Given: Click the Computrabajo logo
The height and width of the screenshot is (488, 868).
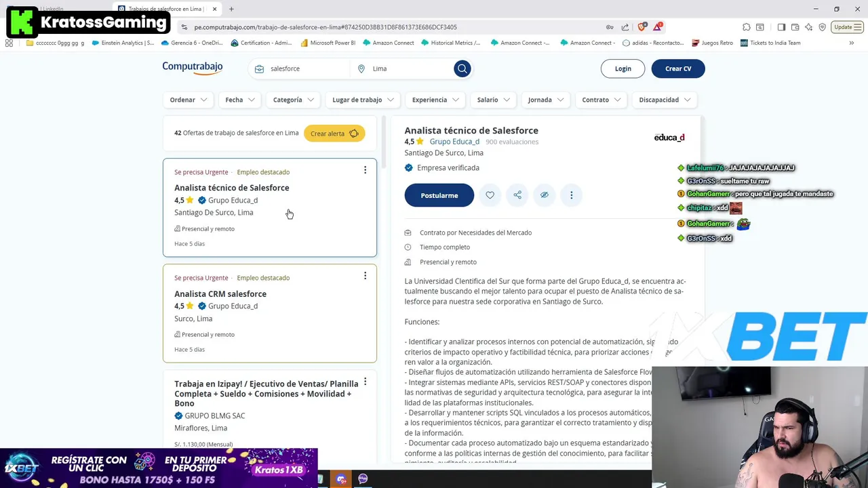Looking at the screenshot, I should (193, 68).
